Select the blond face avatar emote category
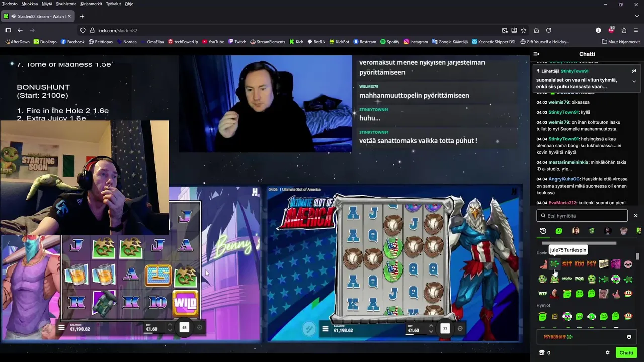The image size is (644, 362). [x=624, y=231]
